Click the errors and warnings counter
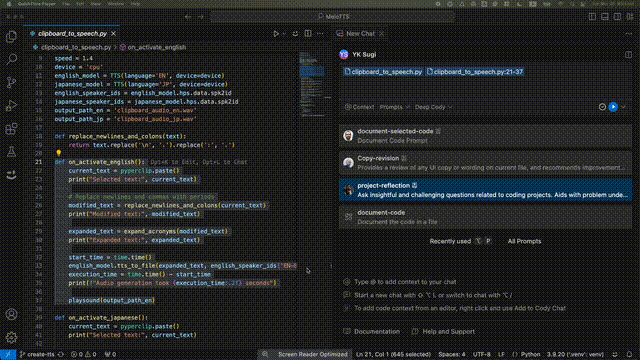Screen dimensions: 640x360 click(83, 354)
